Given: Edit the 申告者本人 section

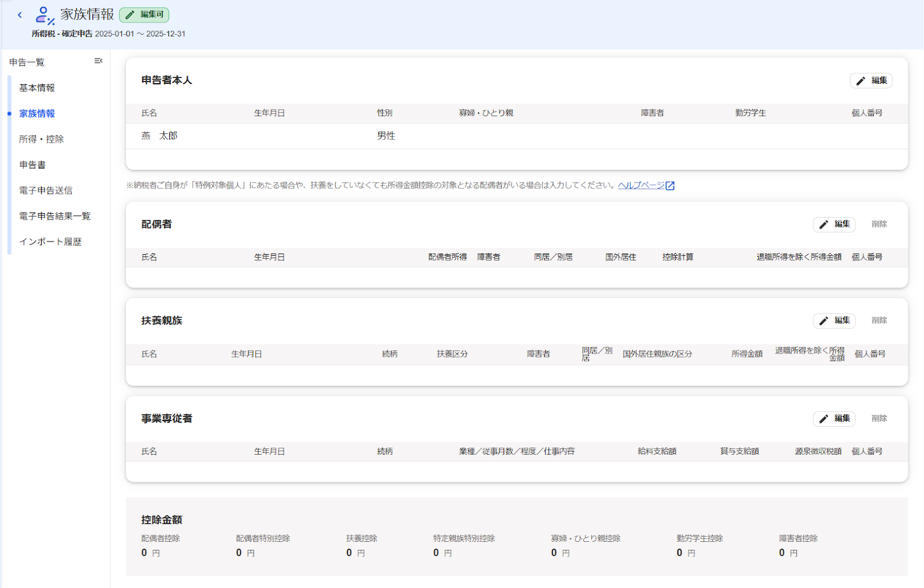Looking at the screenshot, I should 871,81.
